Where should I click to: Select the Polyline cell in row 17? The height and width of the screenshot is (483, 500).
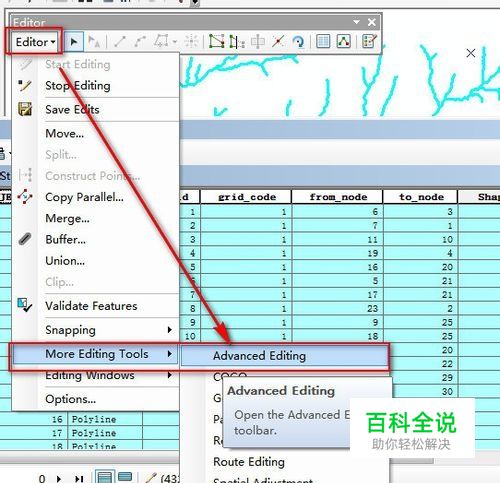pyautogui.click(x=105, y=433)
